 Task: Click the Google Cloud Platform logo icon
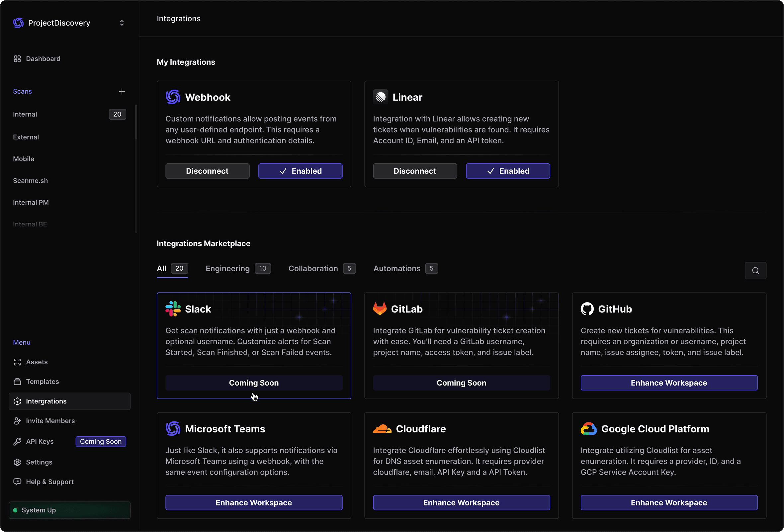[589, 429]
